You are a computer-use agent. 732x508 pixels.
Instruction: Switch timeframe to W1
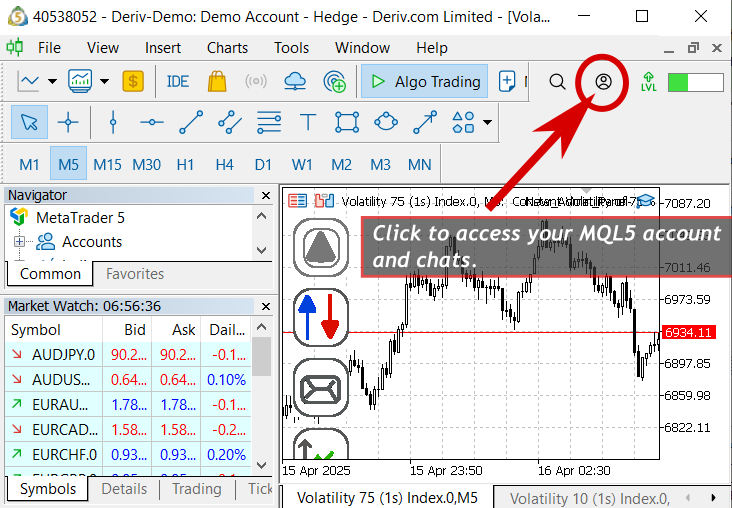point(302,165)
